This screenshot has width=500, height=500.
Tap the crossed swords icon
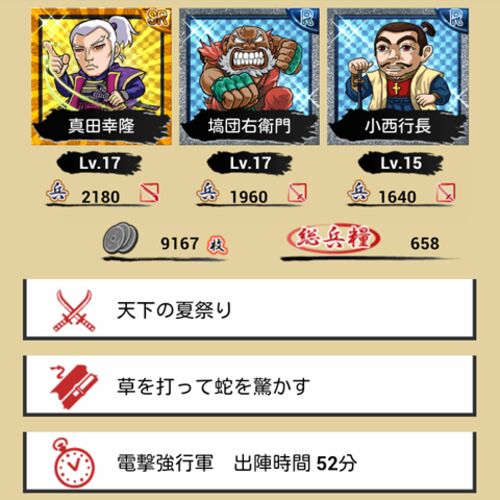click(74, 311)
